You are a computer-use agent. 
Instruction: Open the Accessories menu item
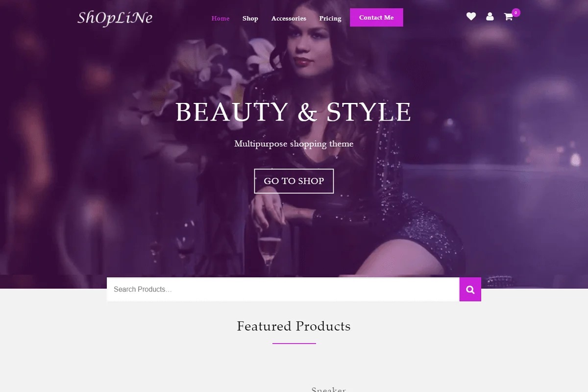(289, 18)
